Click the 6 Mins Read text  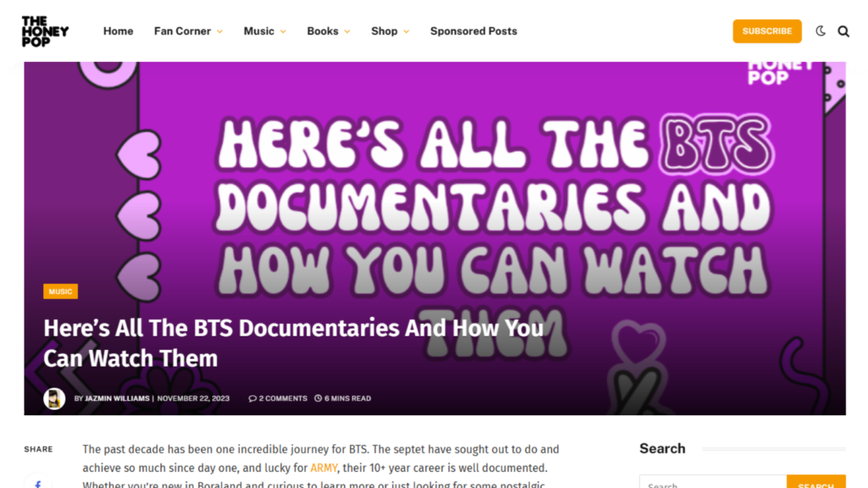click(x=348, y=398)
